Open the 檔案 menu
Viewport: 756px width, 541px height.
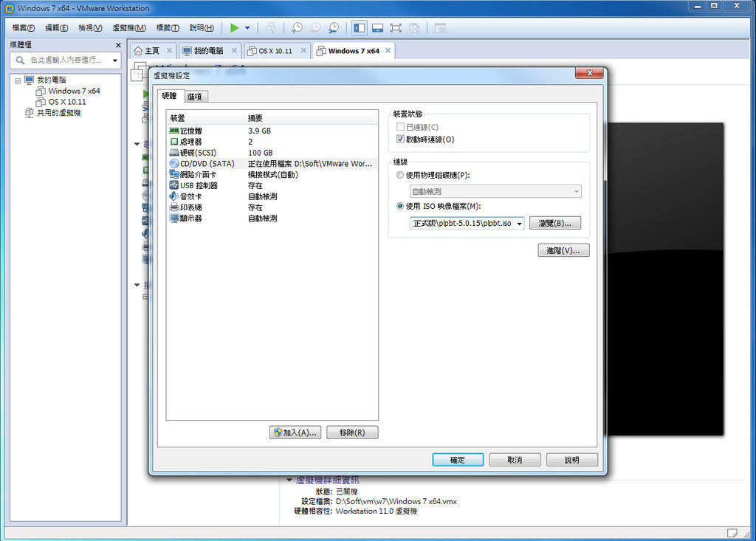23,28
